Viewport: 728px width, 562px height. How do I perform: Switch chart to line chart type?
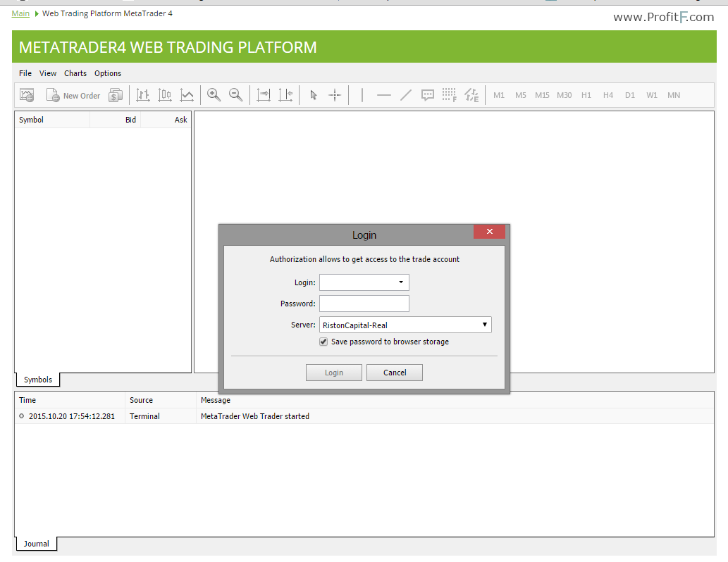(x=187, y=95)
